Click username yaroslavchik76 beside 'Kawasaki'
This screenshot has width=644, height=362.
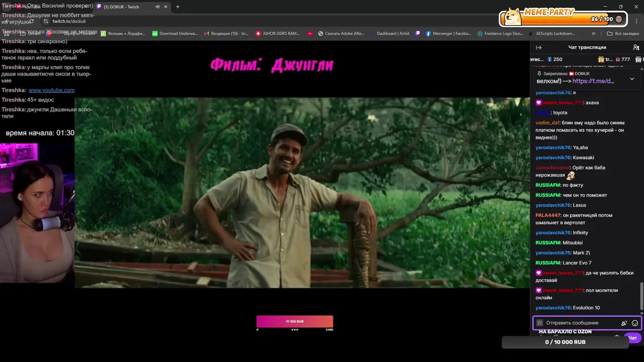pyautogui.click(x=553, y=157)
